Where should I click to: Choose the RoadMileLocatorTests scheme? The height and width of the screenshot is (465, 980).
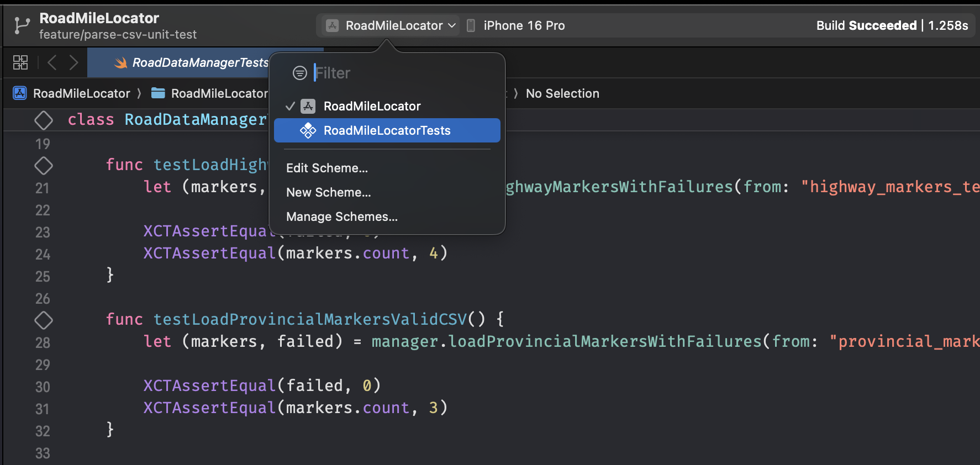pos(387,130)
